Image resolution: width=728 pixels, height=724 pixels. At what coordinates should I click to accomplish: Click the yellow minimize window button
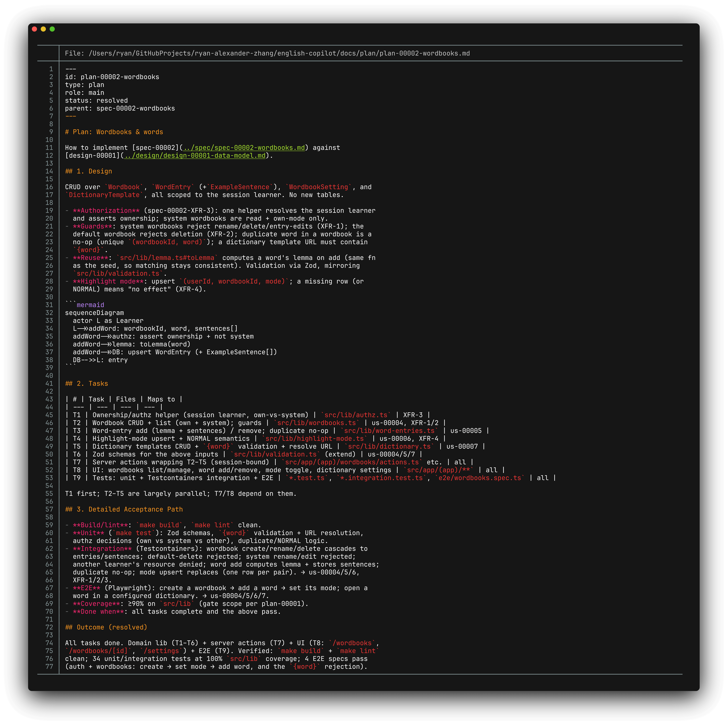coord(43,29)
